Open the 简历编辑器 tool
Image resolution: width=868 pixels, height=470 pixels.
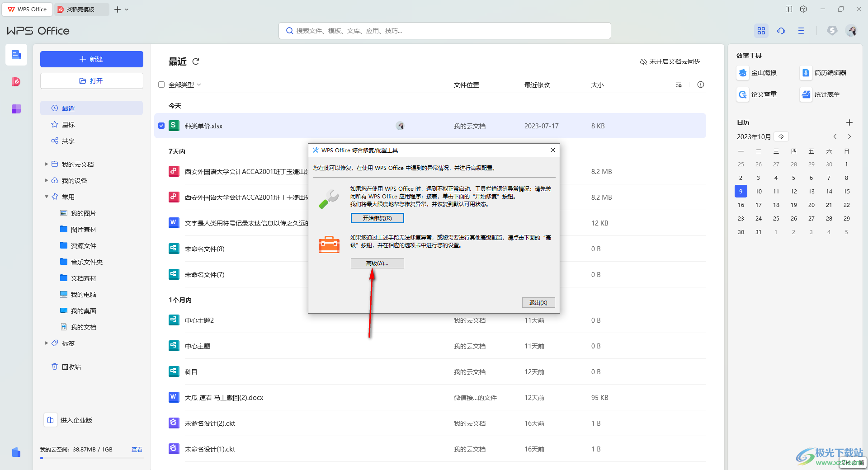click(x=824, y=73)
